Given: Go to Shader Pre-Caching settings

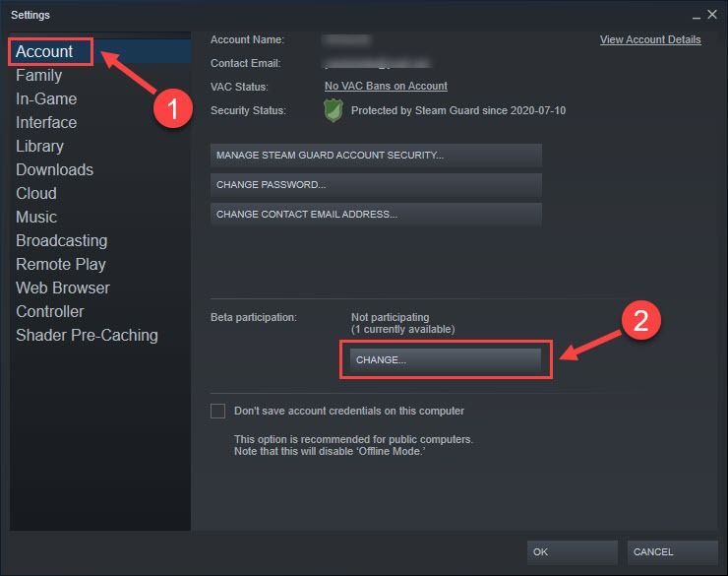Looking at the screenshot, I should click(87, 336).
